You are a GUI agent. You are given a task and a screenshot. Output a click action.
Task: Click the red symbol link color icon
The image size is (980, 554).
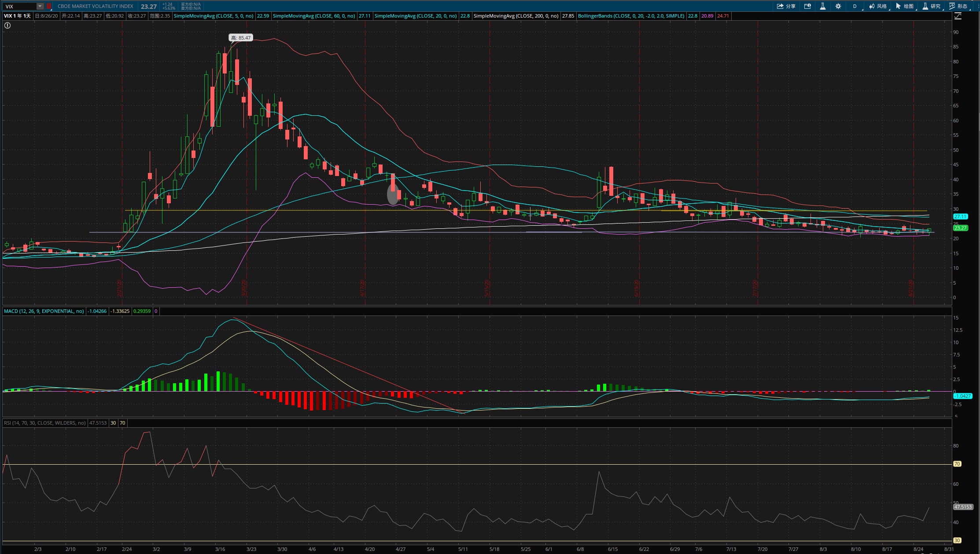(49, 6)
